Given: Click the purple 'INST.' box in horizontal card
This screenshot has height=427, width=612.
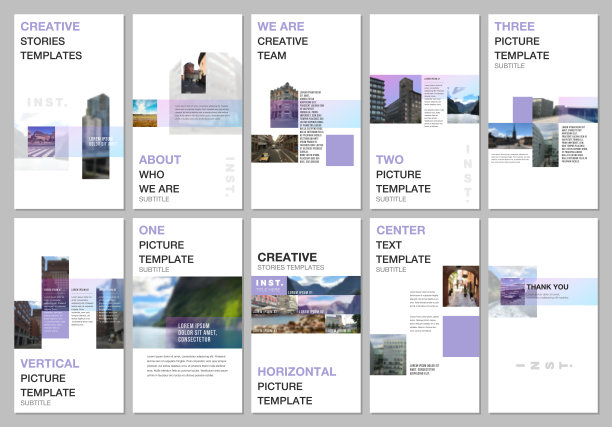Looking at the screenshot, I should [x=269, y=286].
